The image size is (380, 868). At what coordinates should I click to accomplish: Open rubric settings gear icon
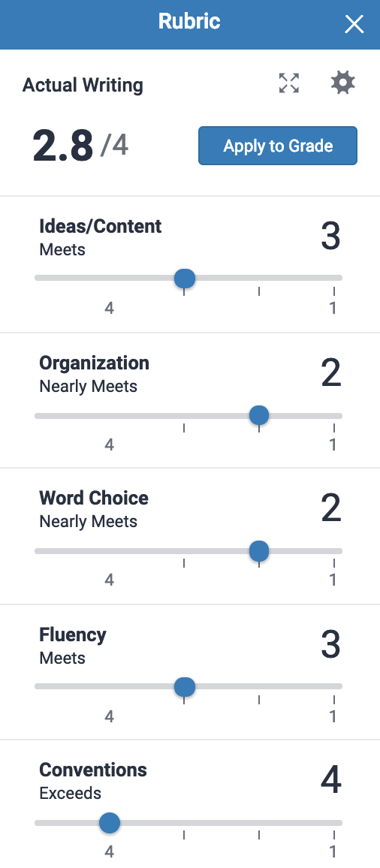[343, 83]
